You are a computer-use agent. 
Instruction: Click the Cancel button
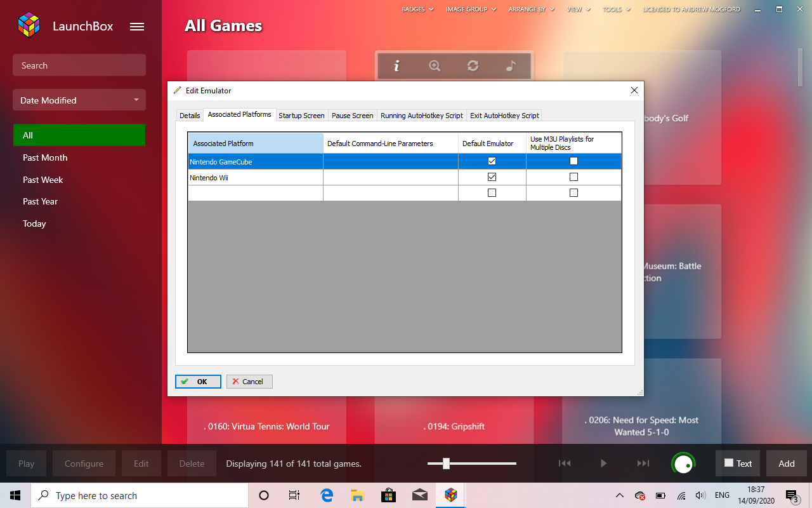coord(249,382)
